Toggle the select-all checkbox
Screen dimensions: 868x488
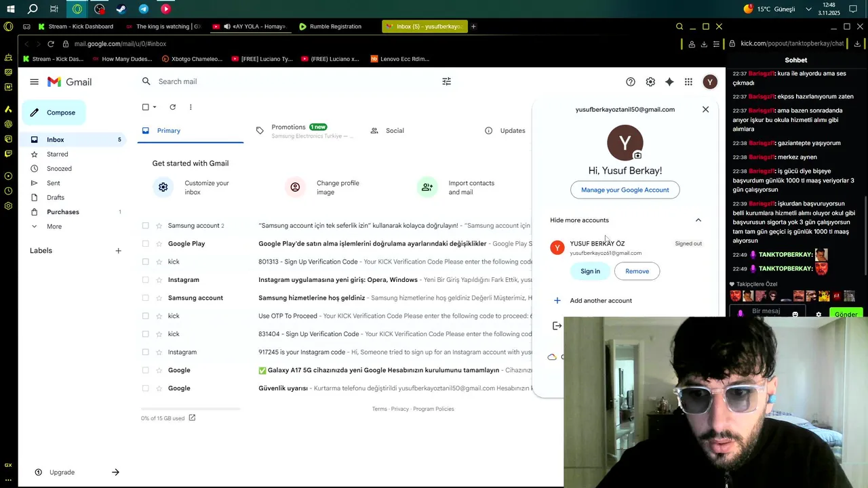tap(145, 107)
